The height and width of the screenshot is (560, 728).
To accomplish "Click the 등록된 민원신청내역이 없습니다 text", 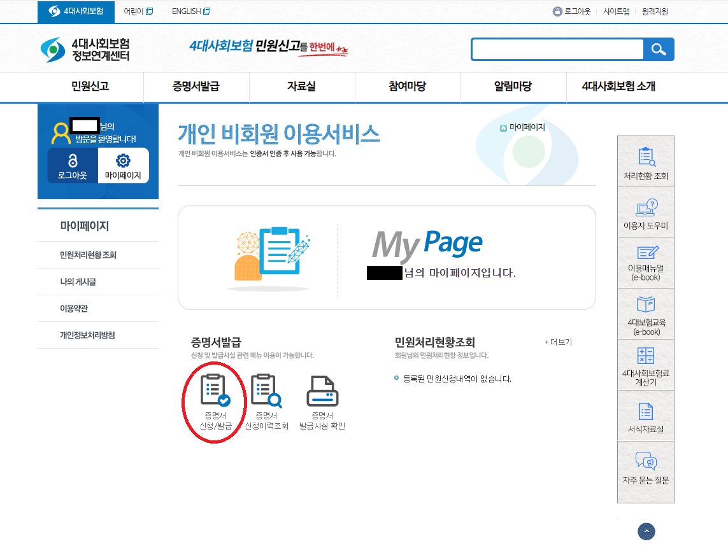I will tap(457, 379).
